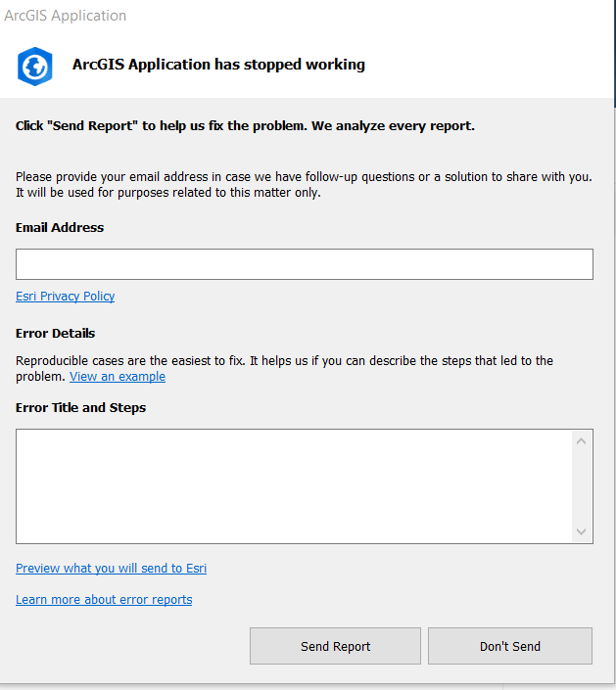Image resolution: width=616 pixels, height=690 pixels.
Task: Click the ArcGIS Pro globe icon
Action: pyautogui.click(x=35, y=67)
